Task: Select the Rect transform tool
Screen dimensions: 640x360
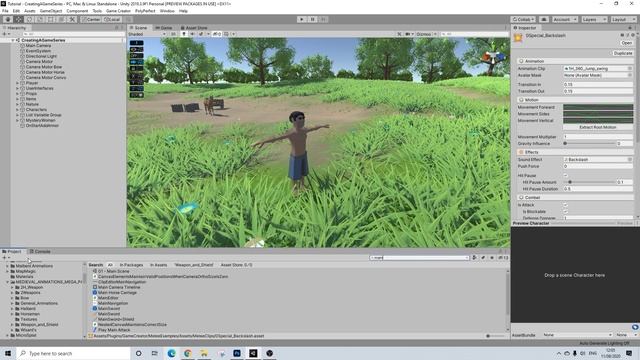Action: click(x=51, y=19)
